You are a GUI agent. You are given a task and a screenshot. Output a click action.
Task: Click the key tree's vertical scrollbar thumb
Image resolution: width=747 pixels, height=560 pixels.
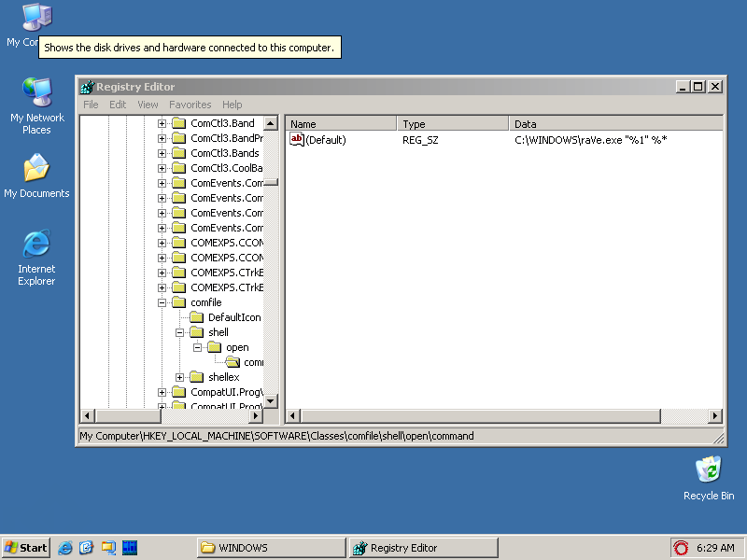pos(271,182)
